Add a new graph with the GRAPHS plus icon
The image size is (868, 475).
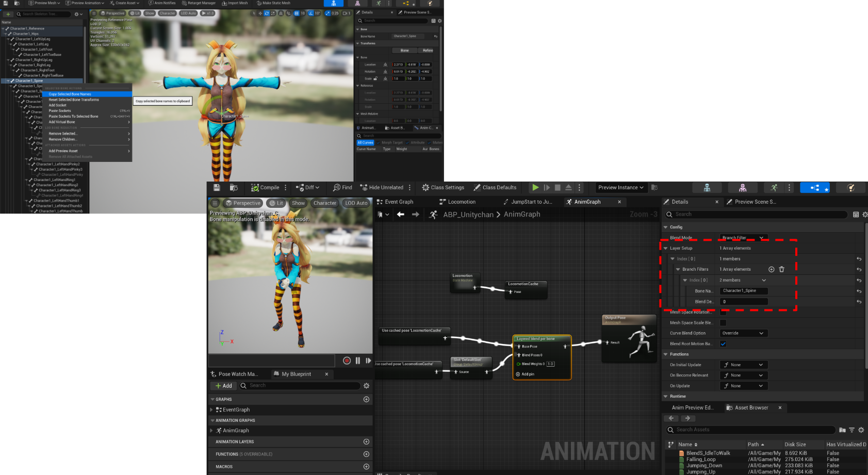[x=366, y=399]
